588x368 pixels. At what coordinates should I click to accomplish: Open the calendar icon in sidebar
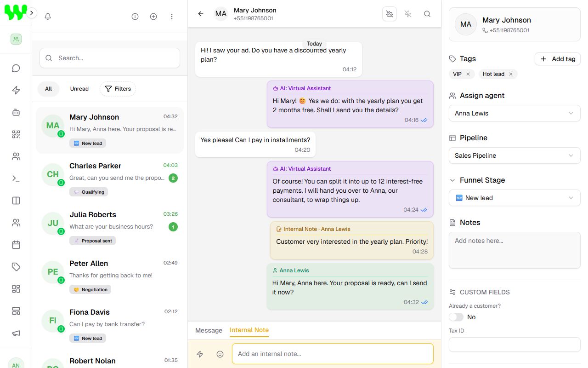pos(16,245)
